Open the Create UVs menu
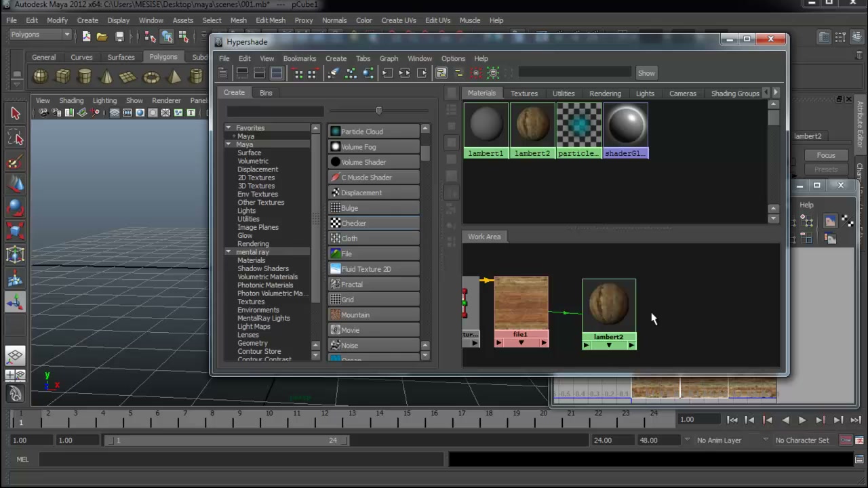 click(x=399, y=20)
